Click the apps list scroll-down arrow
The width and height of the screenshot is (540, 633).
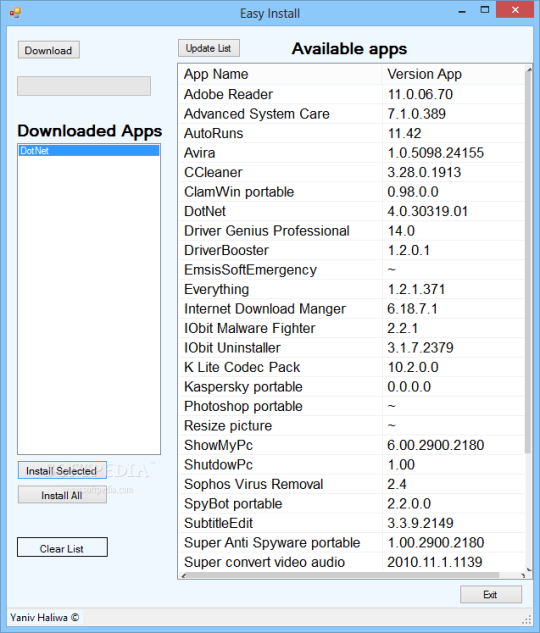528,568
